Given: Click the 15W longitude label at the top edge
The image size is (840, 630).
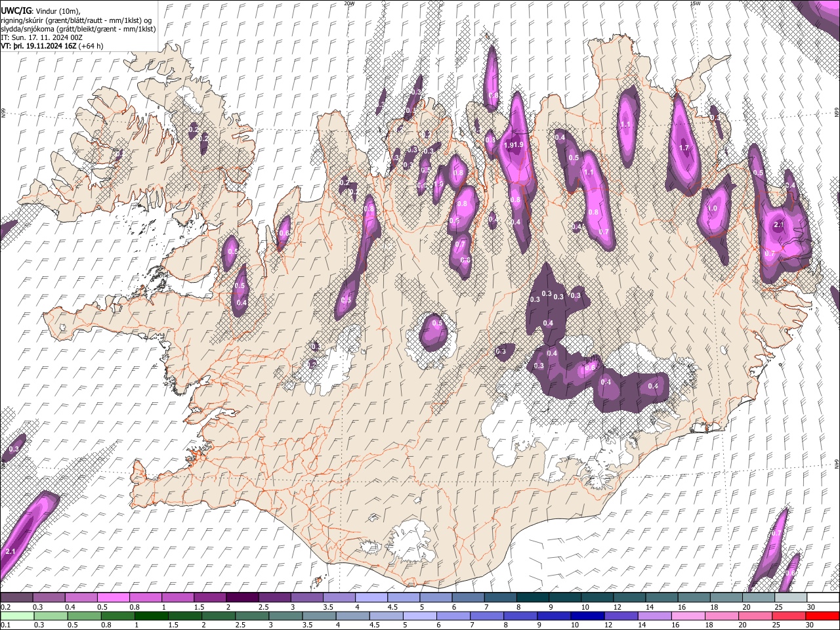Looking at the screenshot, I should pos(695,3).
